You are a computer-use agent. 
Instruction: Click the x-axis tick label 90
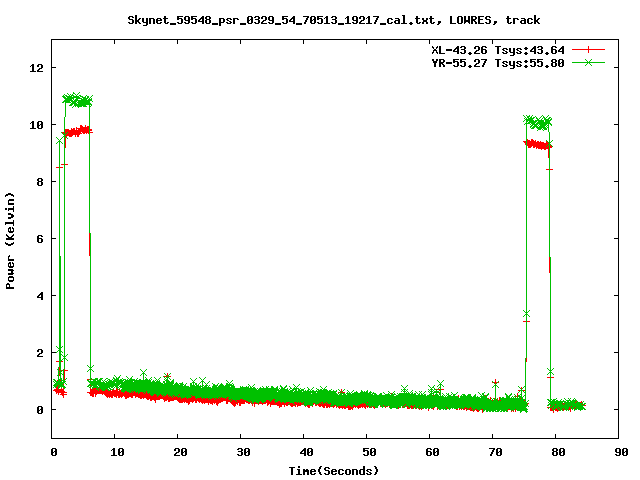(x=621, y=452)
